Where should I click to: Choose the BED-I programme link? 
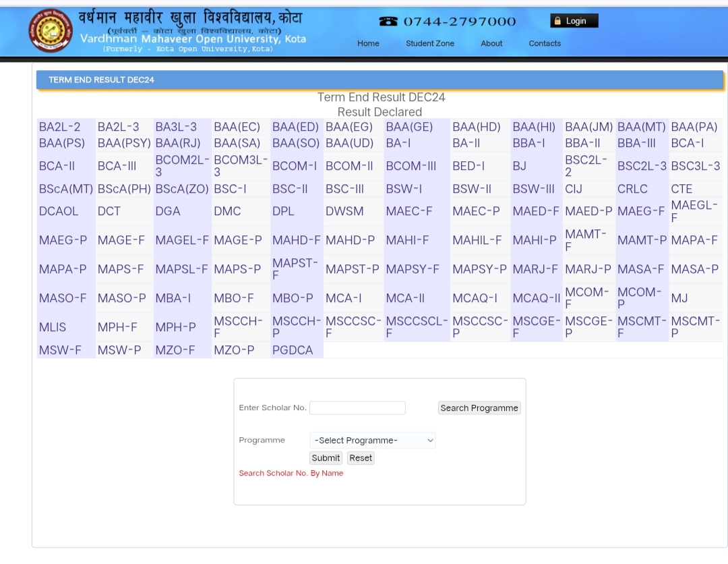point(468,166)
